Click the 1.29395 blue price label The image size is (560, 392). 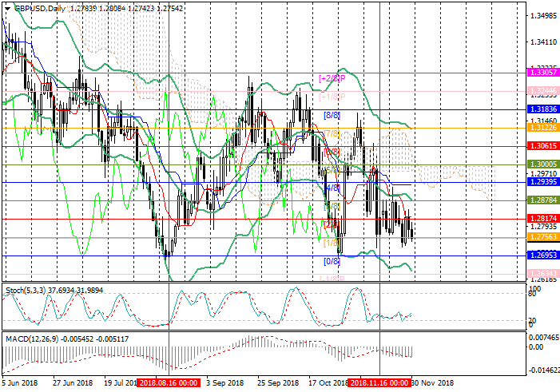543,181
